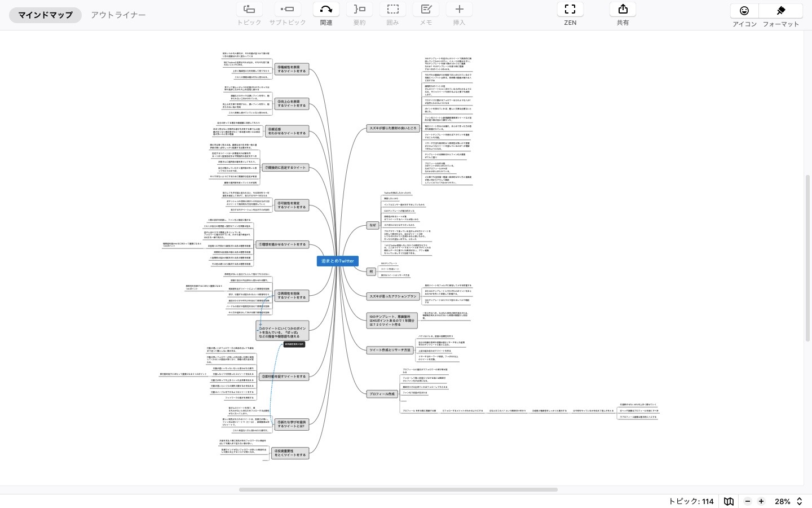Viewport: 812px width, 508px height.
Task: Zoom out with the minus button
Action: 748,501
